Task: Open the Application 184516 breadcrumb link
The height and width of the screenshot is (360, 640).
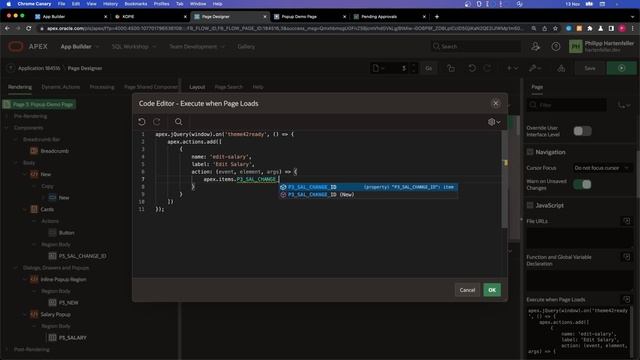Action: (39, 68)
